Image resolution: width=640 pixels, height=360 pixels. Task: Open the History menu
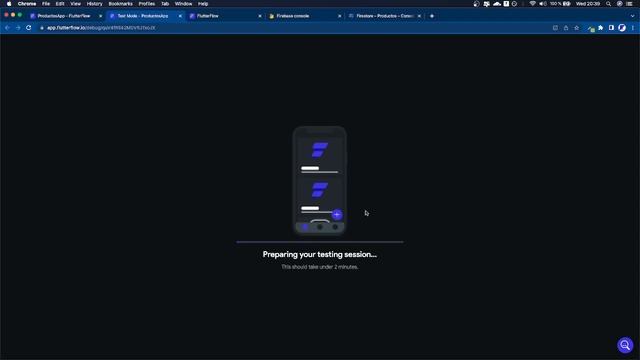pos(94,4)
